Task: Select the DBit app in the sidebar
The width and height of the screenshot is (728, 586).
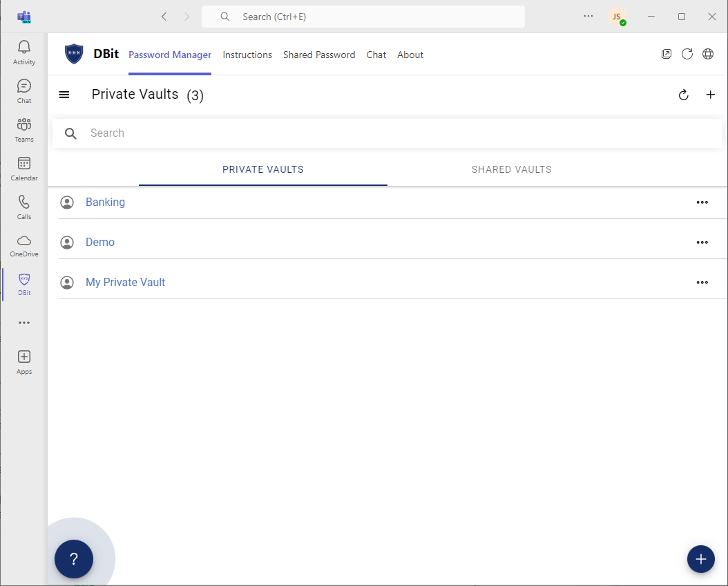Action: (24, 285)
